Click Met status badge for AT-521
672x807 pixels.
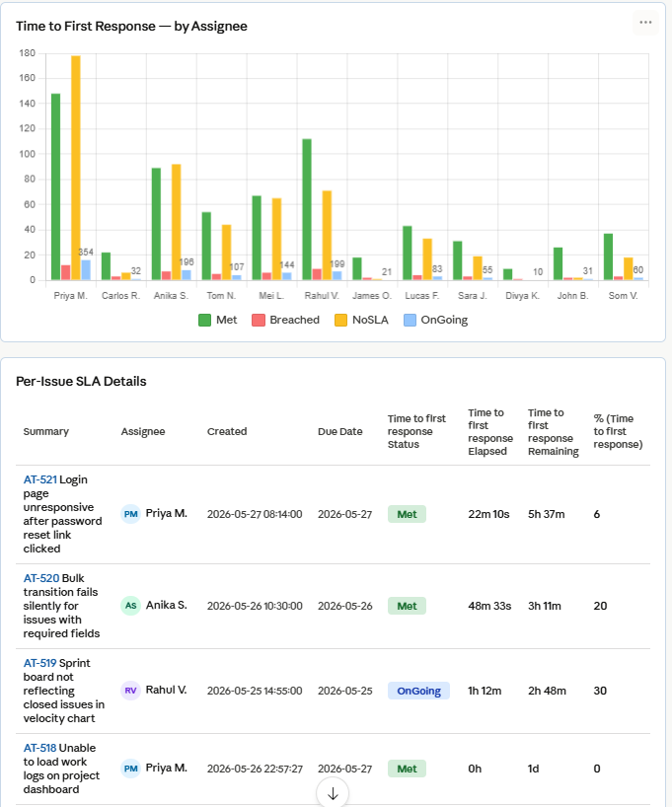(407, 514)
